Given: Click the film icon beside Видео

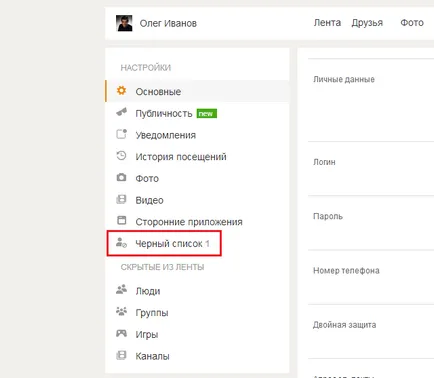Looking at the screenshot, I should tap(121, 199).
